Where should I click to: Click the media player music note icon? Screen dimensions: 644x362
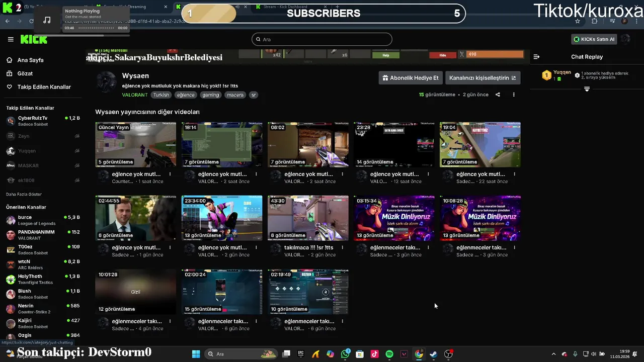[x=47, y=20]
